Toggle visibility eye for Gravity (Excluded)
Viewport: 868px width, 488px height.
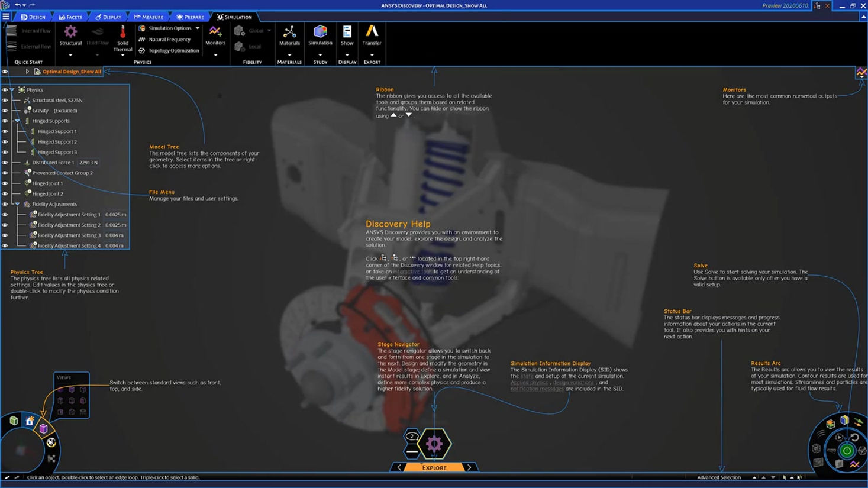point(5,111)
